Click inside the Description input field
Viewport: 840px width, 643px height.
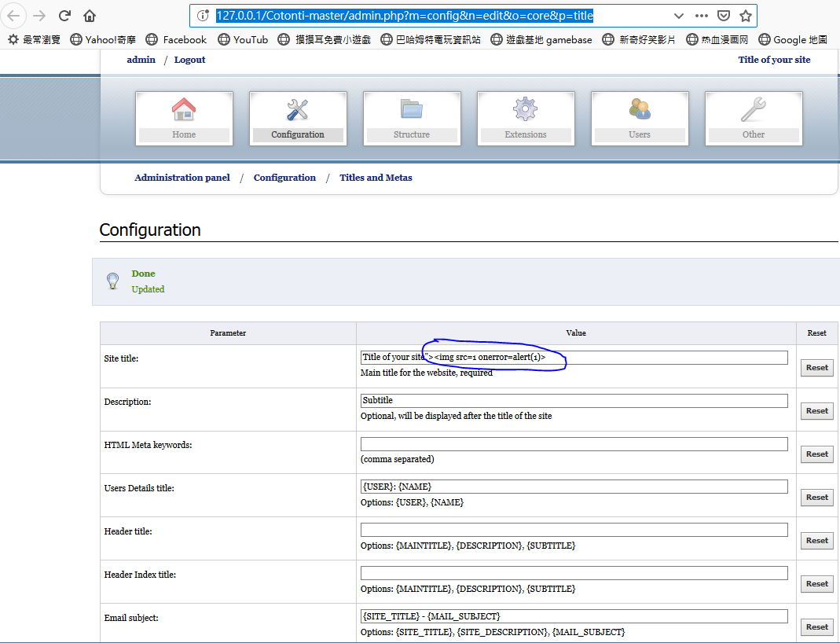pyautogui.click(x=574, y=399)
